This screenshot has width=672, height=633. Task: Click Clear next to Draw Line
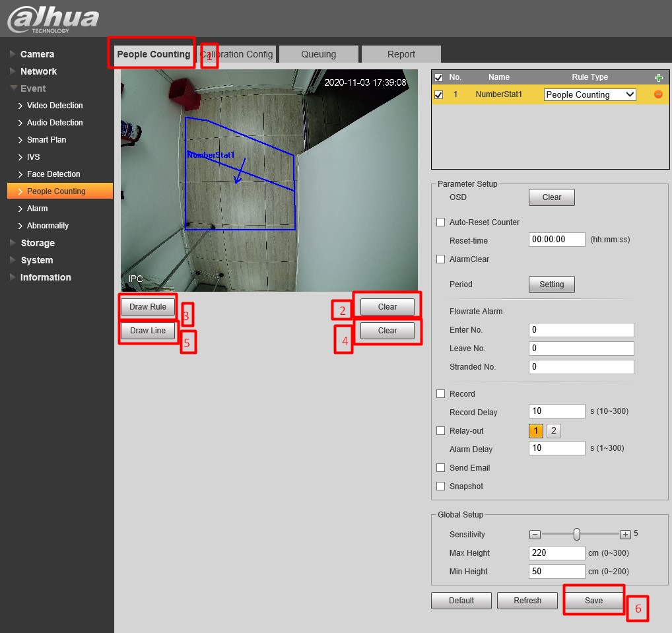coord(387,331)
